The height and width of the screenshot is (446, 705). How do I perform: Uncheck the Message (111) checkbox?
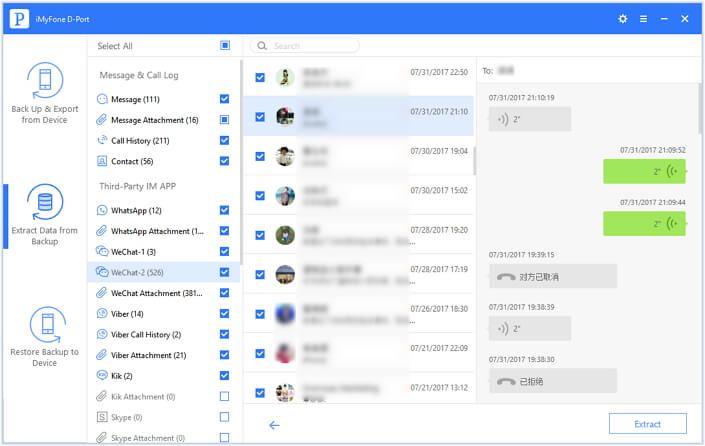click(224, 99)
